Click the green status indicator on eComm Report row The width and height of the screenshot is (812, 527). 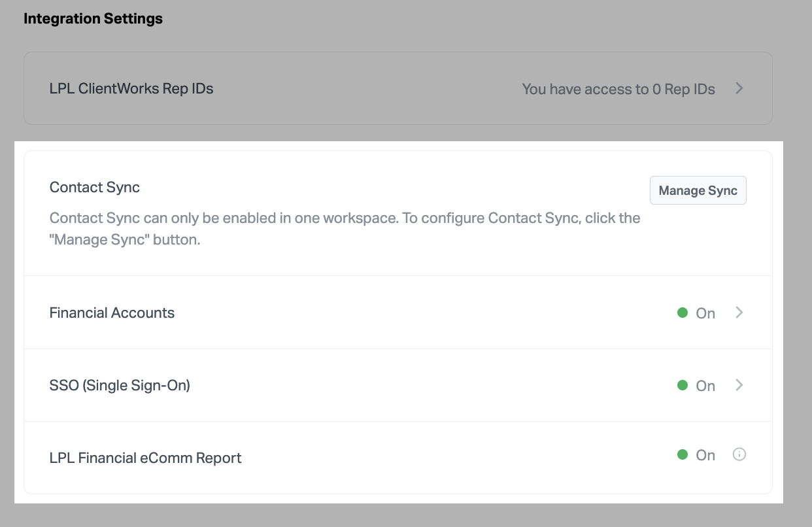(683, 454)
